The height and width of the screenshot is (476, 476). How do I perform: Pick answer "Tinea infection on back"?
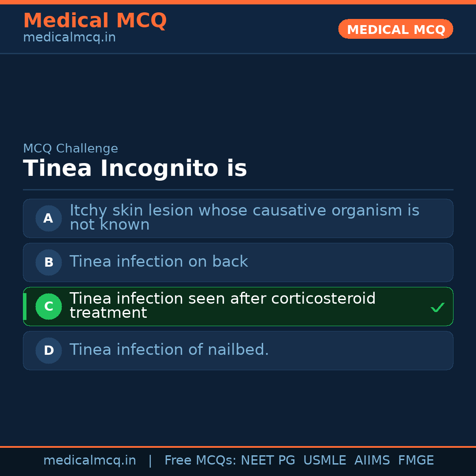tap(159, 262)
